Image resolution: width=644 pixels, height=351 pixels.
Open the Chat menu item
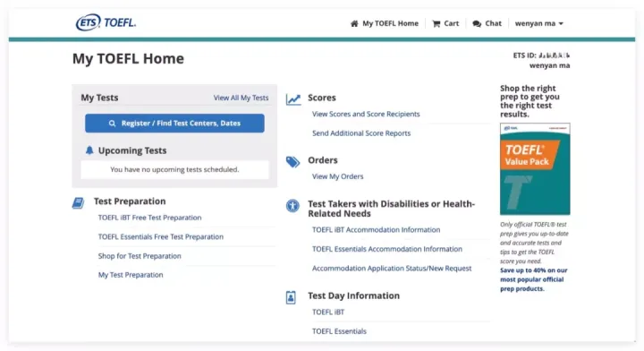(487, 23)
